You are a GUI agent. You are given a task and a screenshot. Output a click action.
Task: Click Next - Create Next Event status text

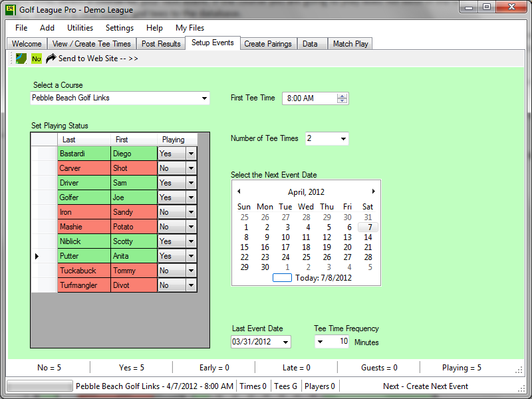click(x=426, y=386)
